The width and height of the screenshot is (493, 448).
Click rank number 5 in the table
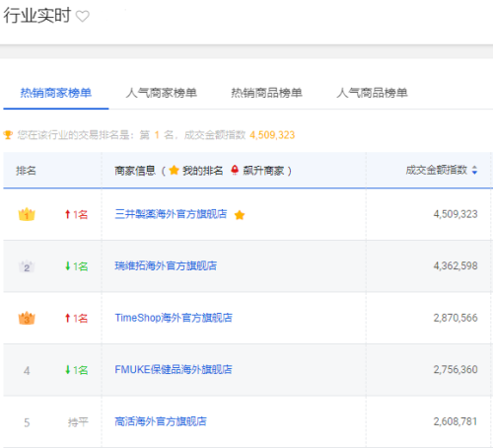[x=27, y=422]
